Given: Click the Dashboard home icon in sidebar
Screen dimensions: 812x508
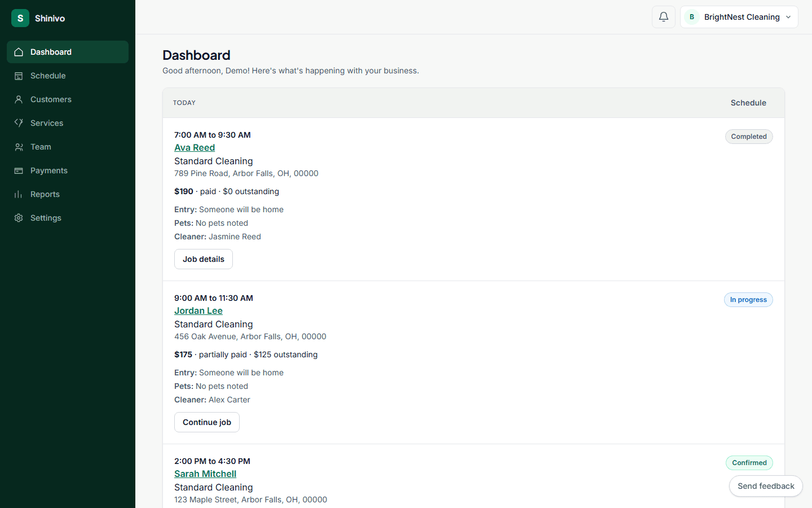Looking at the screenshot, I should pyautogui.click(x=19, y=52).
